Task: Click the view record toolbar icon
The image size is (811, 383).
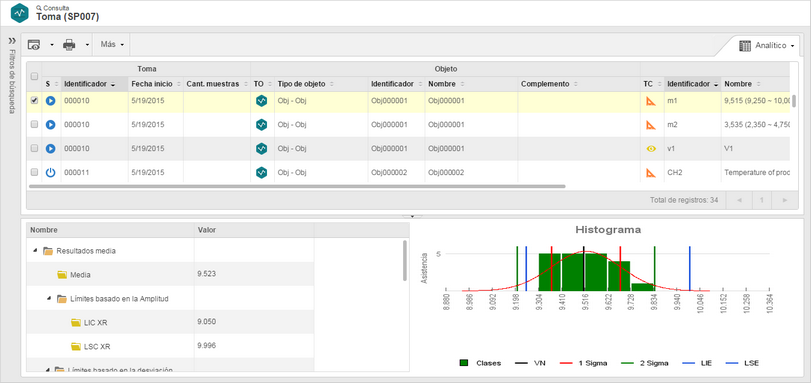Action: pos(34,45)
